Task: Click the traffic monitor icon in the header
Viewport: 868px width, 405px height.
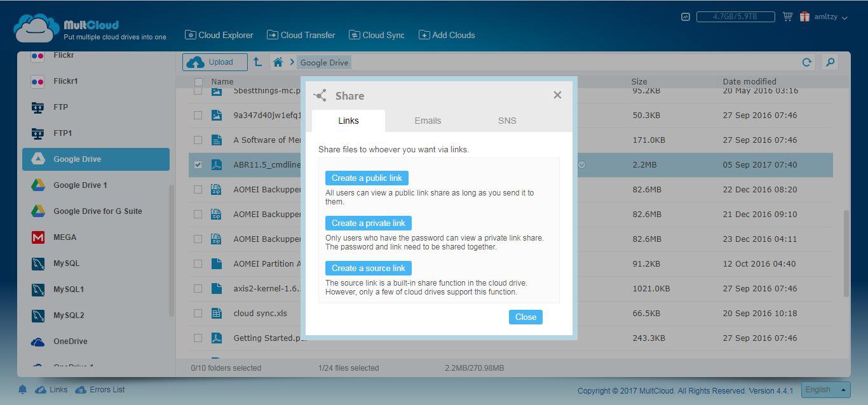Action: (x=685, y=17)
